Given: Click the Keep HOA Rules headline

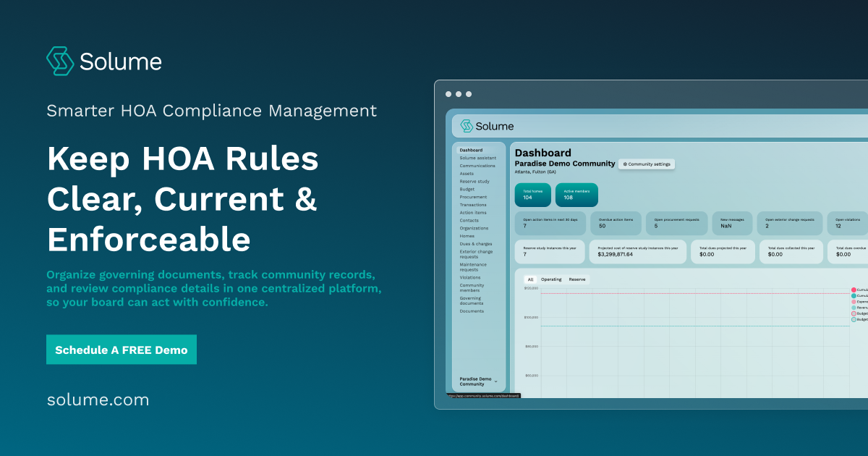Looking at the screenshot, I should [183, 159].
